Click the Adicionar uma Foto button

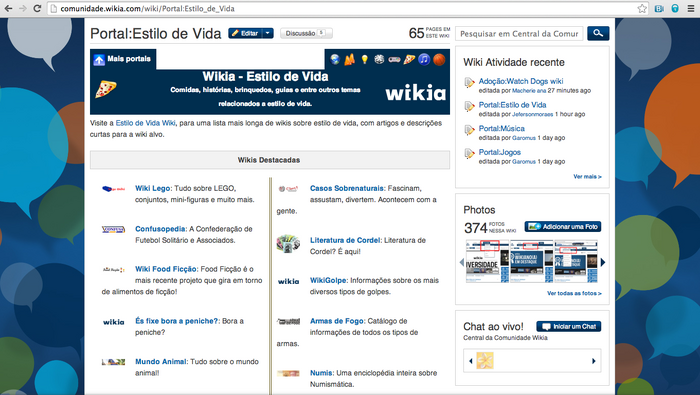point(563,227)
